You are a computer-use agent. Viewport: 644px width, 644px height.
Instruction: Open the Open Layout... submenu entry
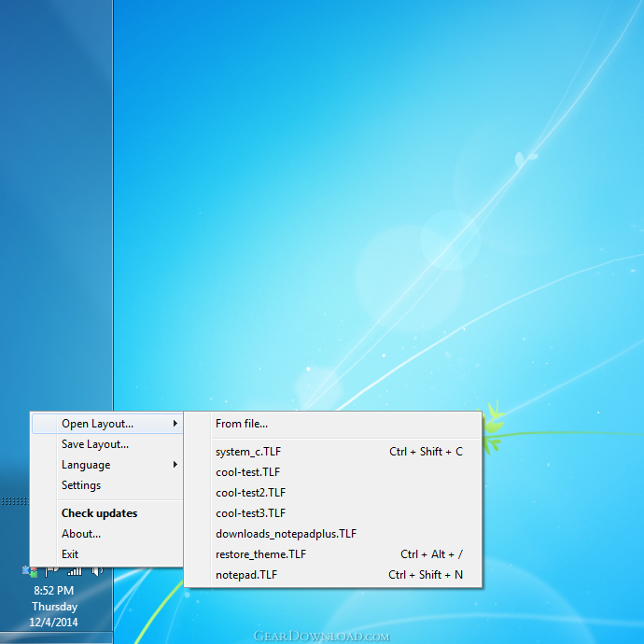[107, 424]
